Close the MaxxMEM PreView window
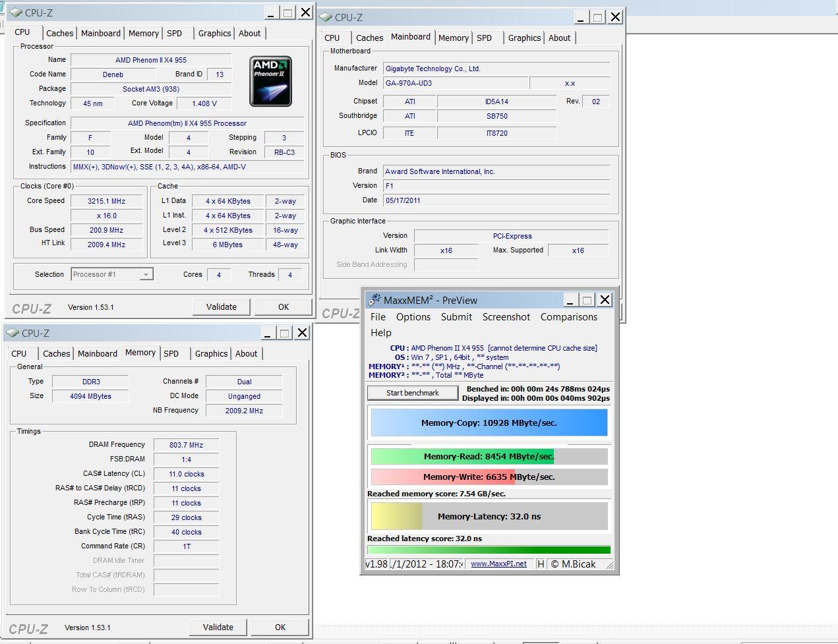838x644 pixels. (605, 300)
